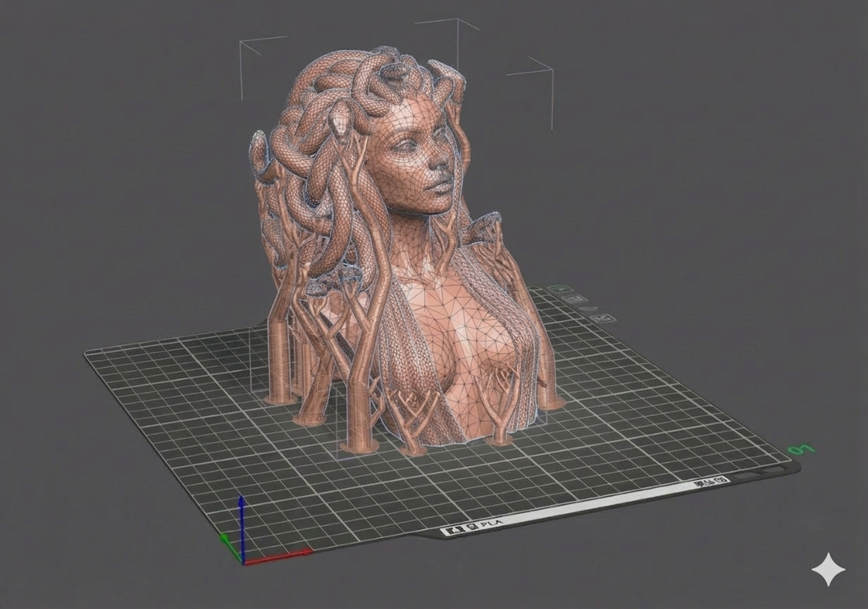Image resolution: width=868 pixels, height=609 pixels.
Task: Click the green top plate-side icon
Action: click(559, 288)
